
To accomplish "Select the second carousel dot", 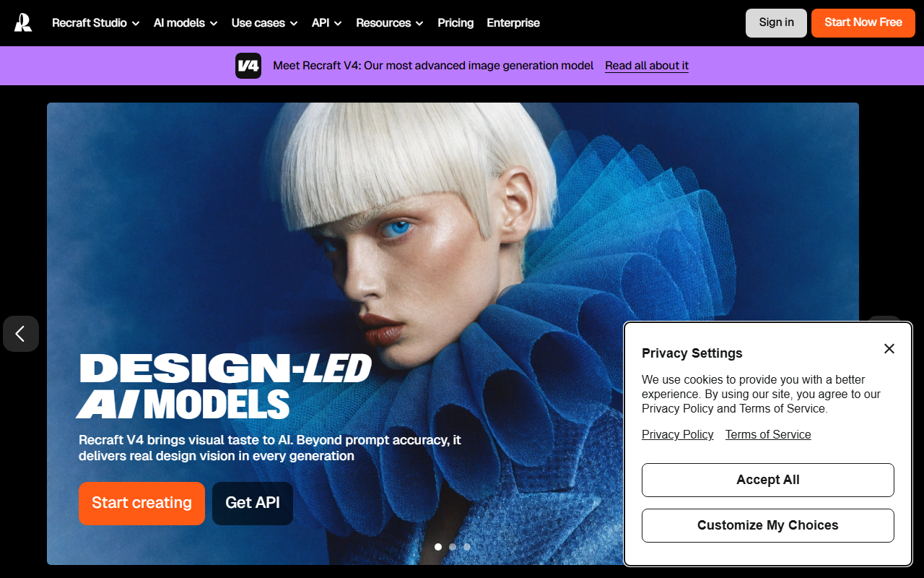I will (x=453, y=547).
